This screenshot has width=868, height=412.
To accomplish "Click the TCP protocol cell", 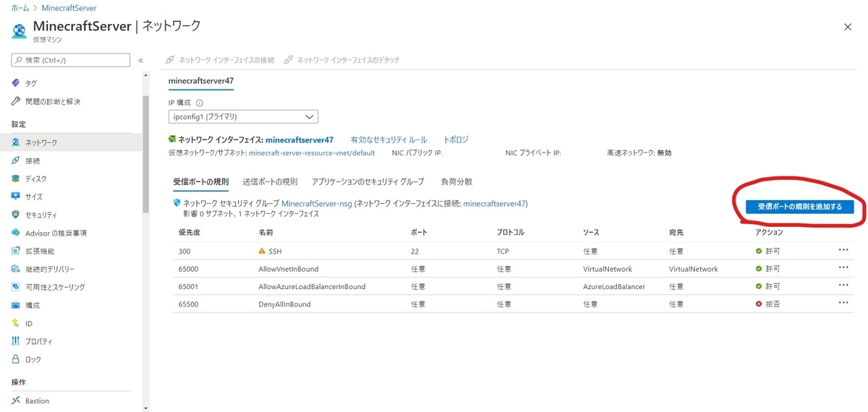I will pyautogui.click(x=503, y=251).
